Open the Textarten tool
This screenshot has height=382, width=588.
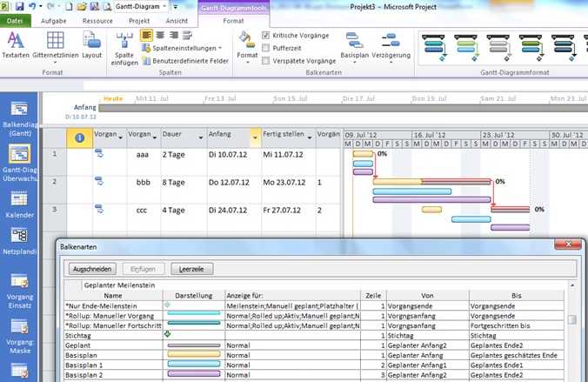(16, 45)
